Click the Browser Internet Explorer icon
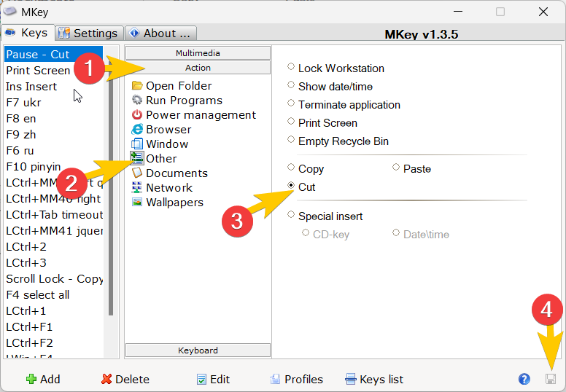566x392 pixels. pos(137,129)
